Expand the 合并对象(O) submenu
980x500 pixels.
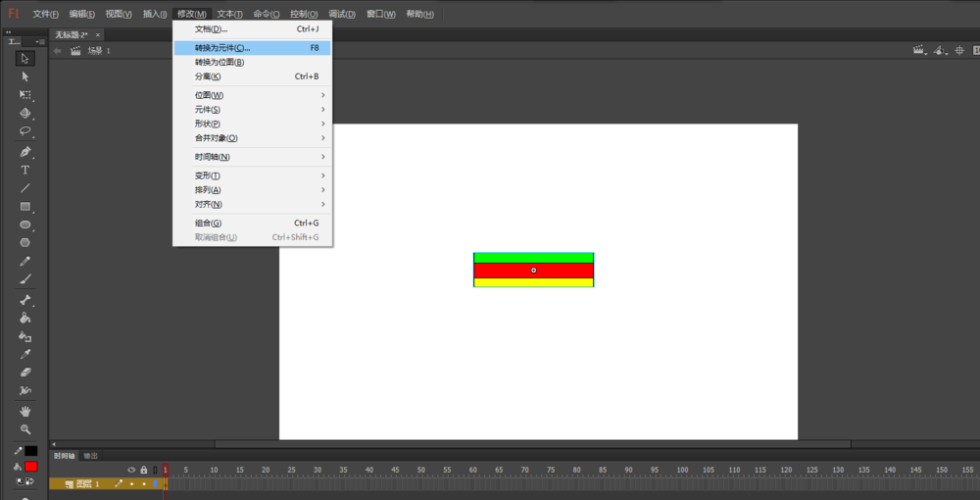(253, 138)
